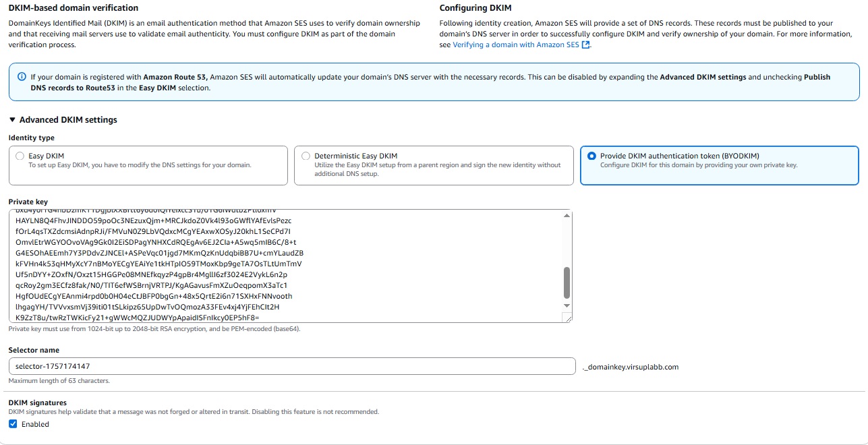868x445 pixels.
Task: Click the DKIM signatures heading
Action: [38, 403]
